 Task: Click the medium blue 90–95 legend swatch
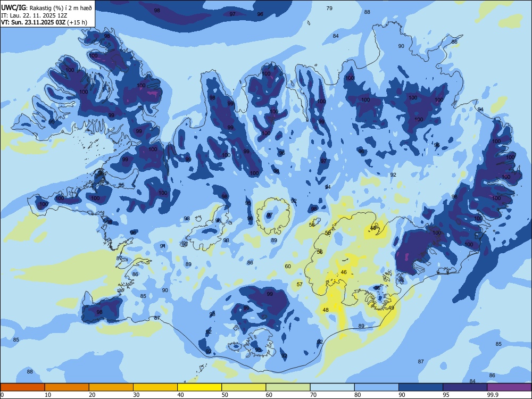(x=421, y=387)
